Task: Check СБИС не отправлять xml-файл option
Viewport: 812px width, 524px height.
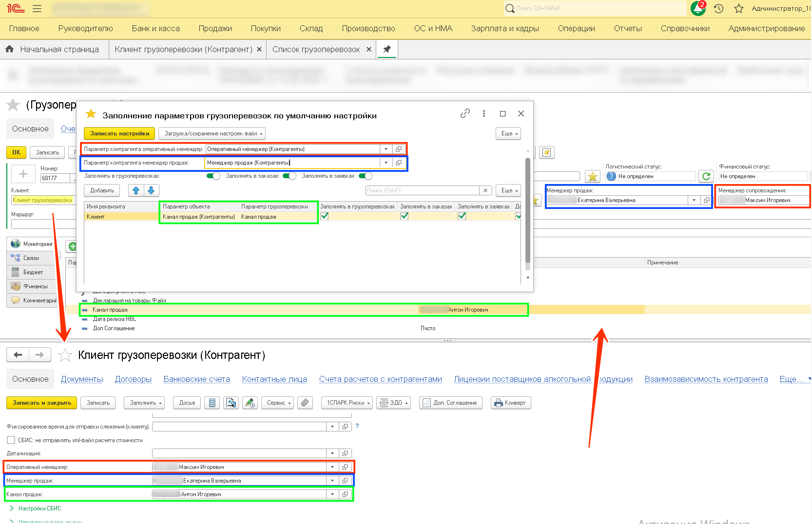Action: 11,440
